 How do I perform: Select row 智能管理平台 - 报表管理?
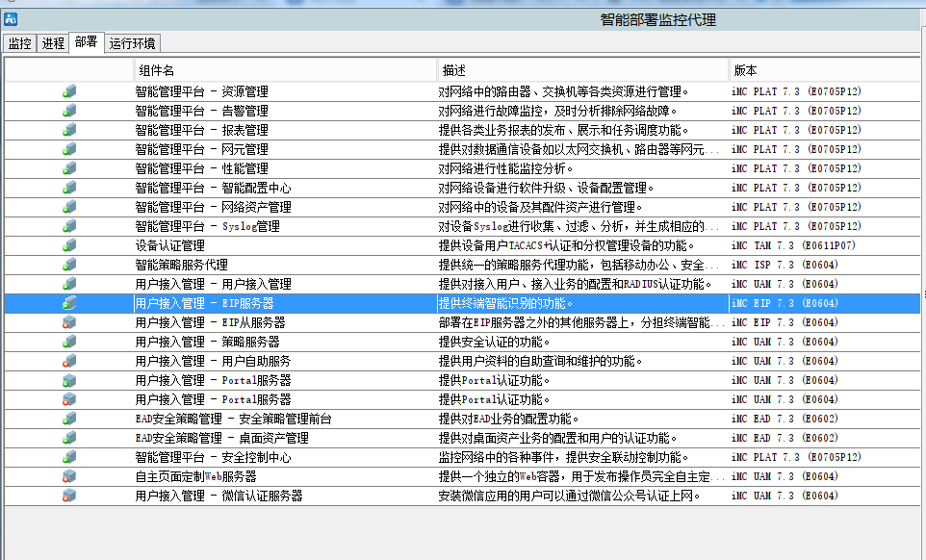(462, 130)
